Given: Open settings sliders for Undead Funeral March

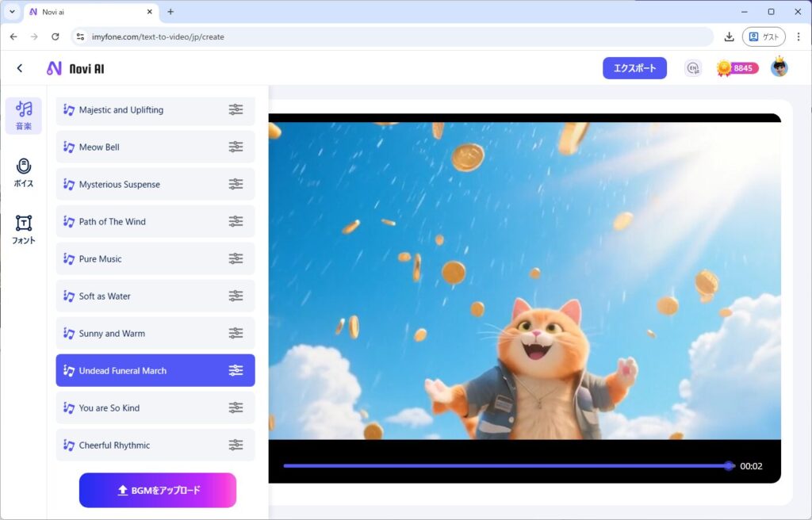Looking at the screenshot, I should pos(236,370).
